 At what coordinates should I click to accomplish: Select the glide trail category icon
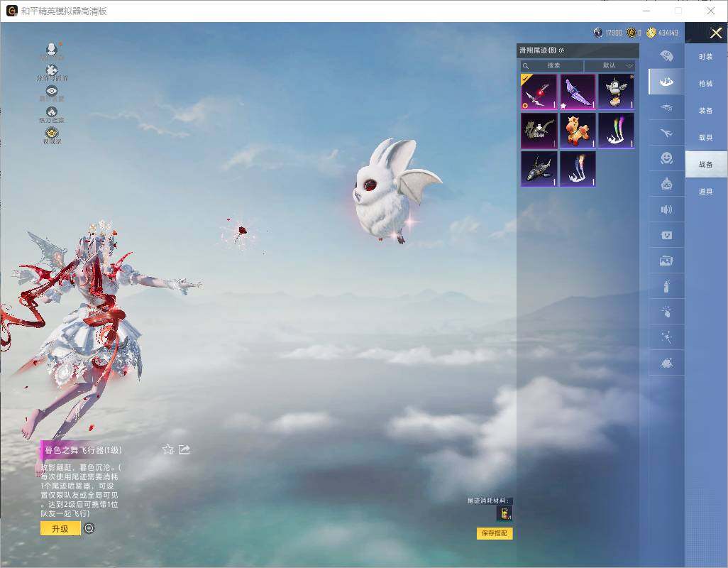(x=667, y=82)
